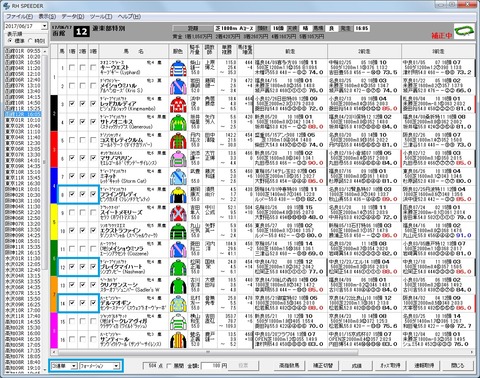The width and height of the screenshot is (480, 378).
Task: Click the silk icon for クリノサンスーシ
Action: [x=178, y=285]
